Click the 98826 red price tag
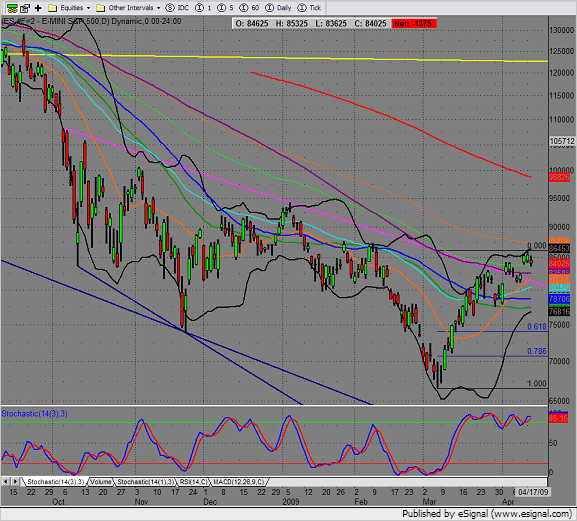Screen dimensions: 577x521 coord(559,177)
